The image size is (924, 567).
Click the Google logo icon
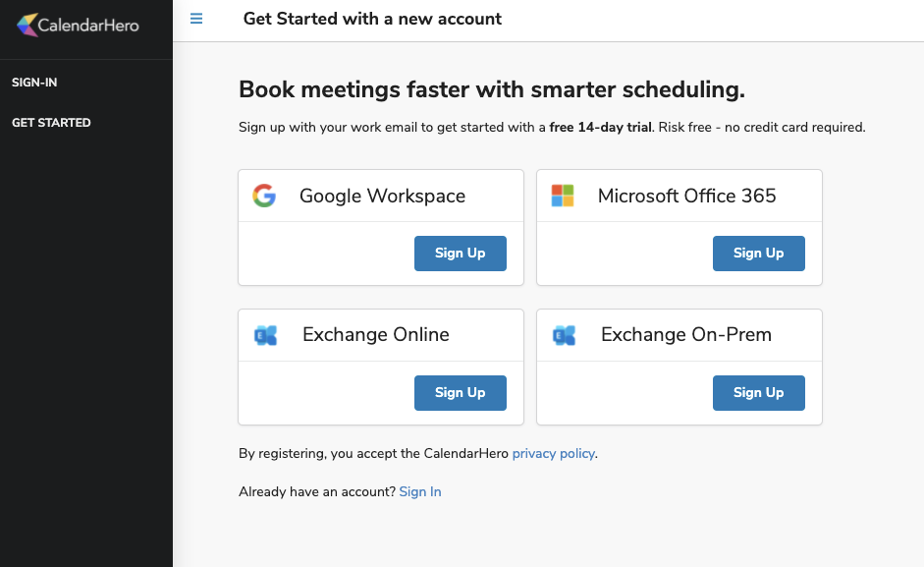(264, 196)
